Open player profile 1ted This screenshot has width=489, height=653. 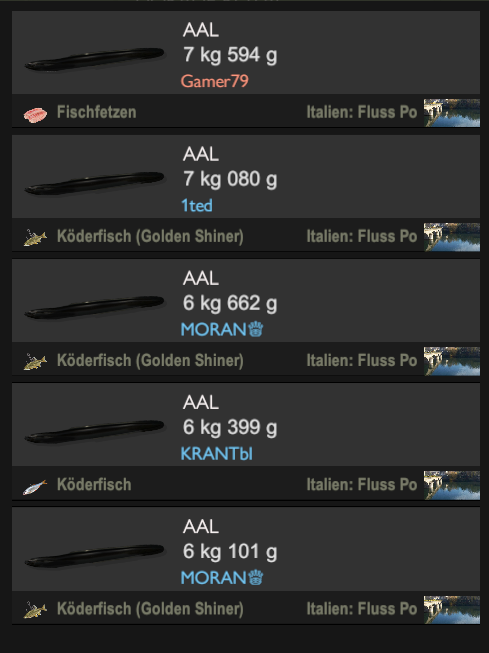[197, 205]
